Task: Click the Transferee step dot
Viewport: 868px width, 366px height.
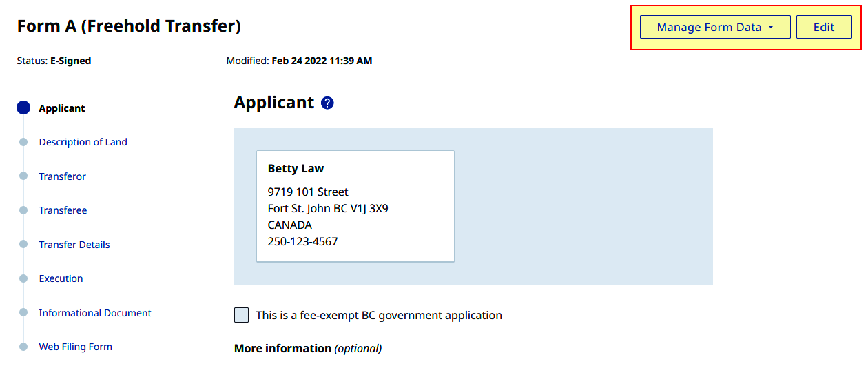Action: [x=23, y=210]
